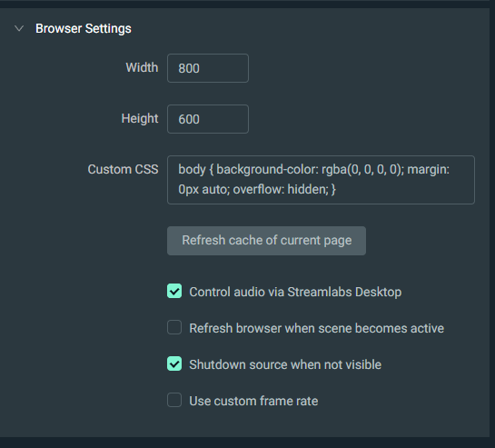Click the Use custom frame rate label
Image resolution: width=495 pixels, height=448 pixels.
[253, 401]
